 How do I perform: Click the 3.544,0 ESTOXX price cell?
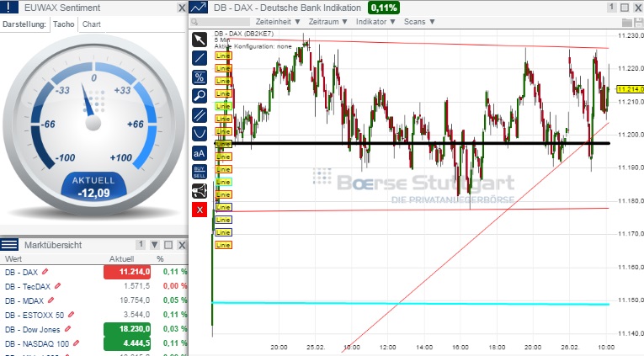136,315
